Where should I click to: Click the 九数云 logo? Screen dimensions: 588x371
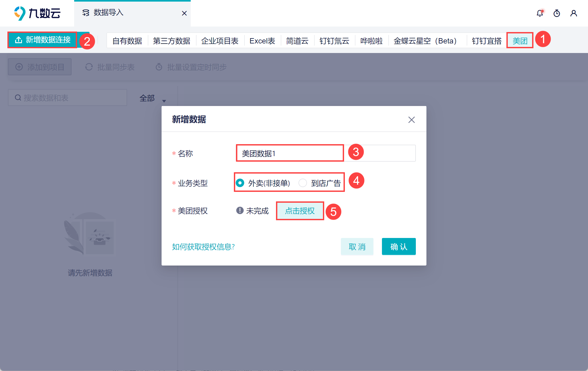(37, 13)
